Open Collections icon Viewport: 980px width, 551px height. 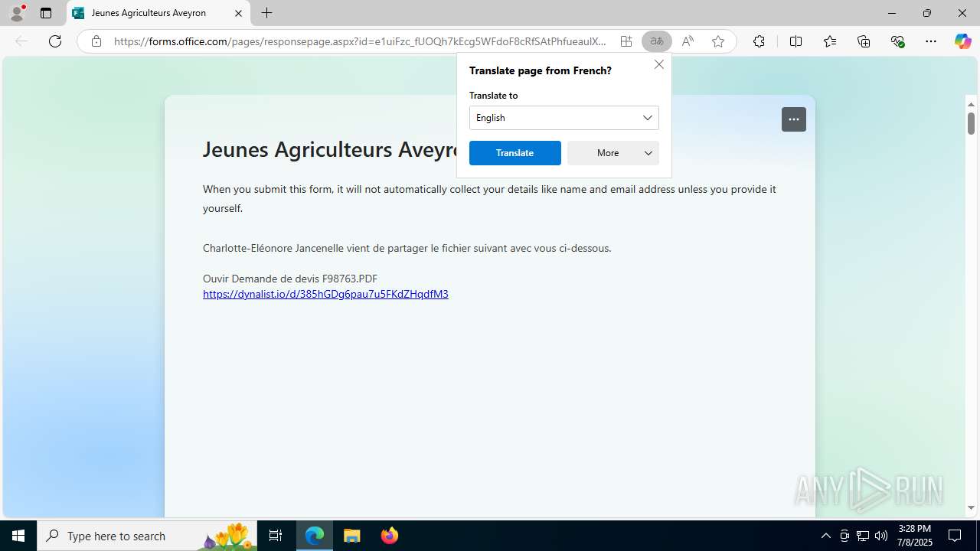click(x=864, y=41)
